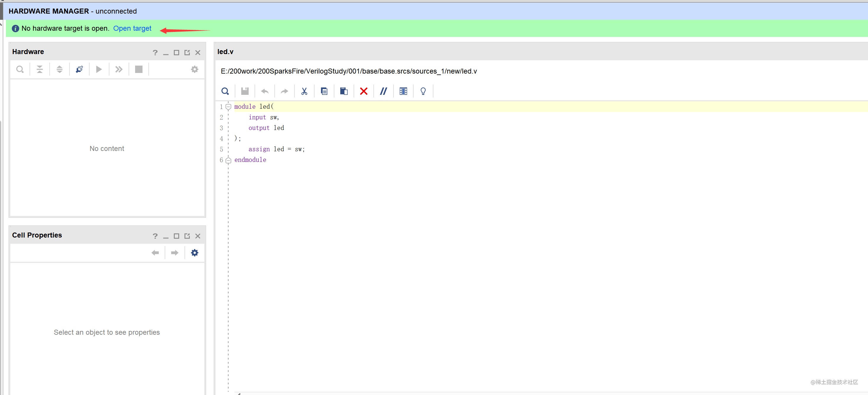Click the stop trigger square icon
The width and height of the screenshot is (868, 395).
tap(138, 69)
